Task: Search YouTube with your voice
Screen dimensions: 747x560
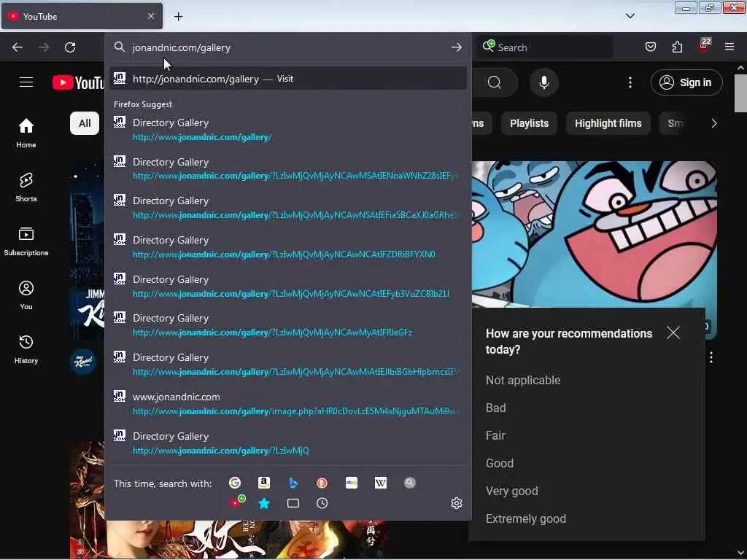Action: tap(543, 82)
